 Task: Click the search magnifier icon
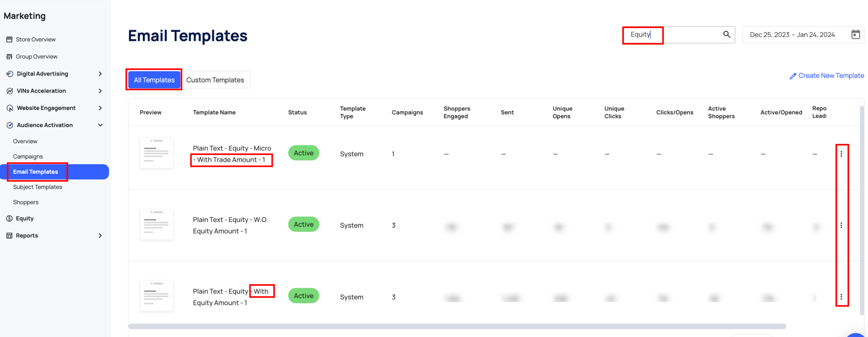click(x=727, y=34)
